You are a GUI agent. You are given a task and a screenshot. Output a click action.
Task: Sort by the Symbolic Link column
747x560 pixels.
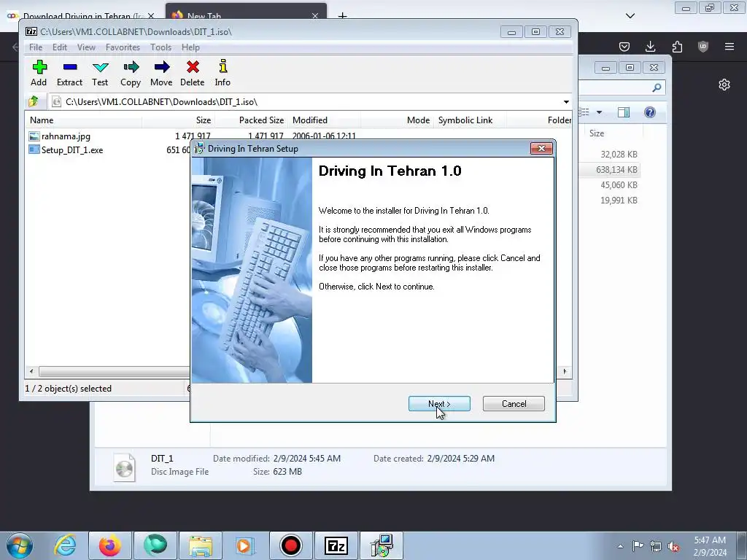(470, 120)
